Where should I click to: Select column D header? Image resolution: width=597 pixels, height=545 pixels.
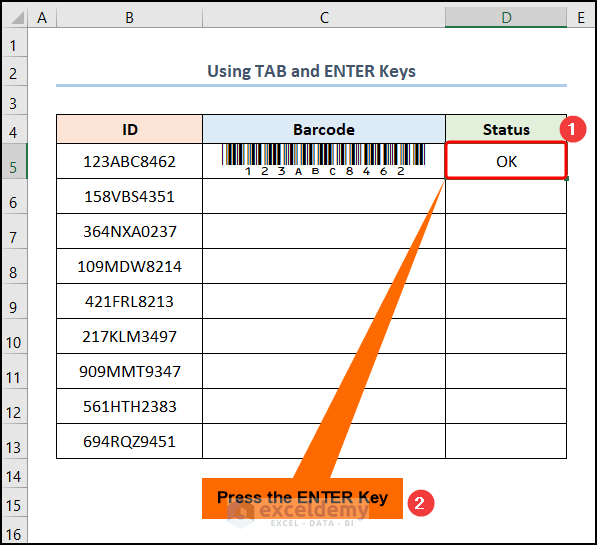[x=506, y=18]
